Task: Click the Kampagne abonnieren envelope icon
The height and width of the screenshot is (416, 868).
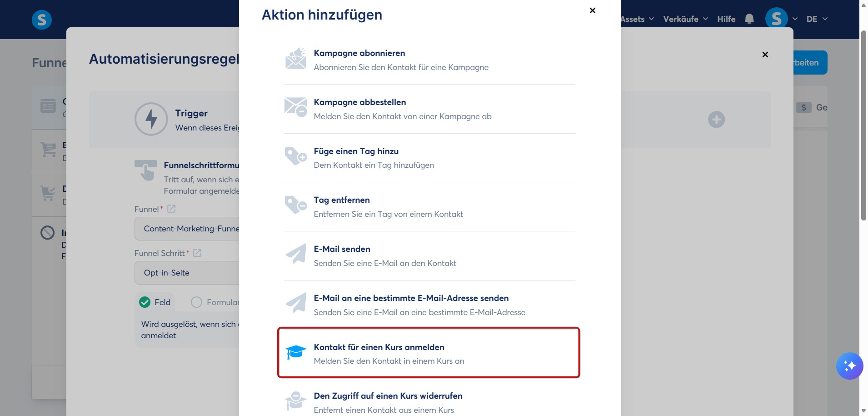Action: (296, 59)
